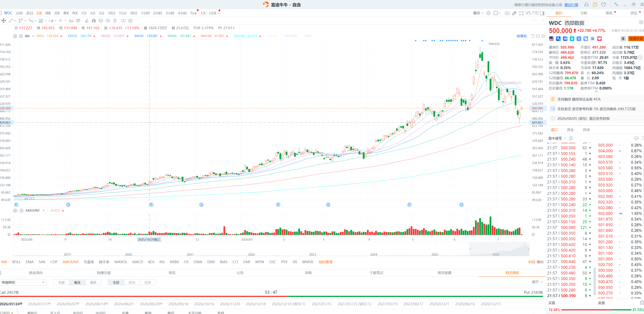Show only 价外 out-of-the-money options
Image resolution: width=644 pixels, height=314 pixels.
148,283
